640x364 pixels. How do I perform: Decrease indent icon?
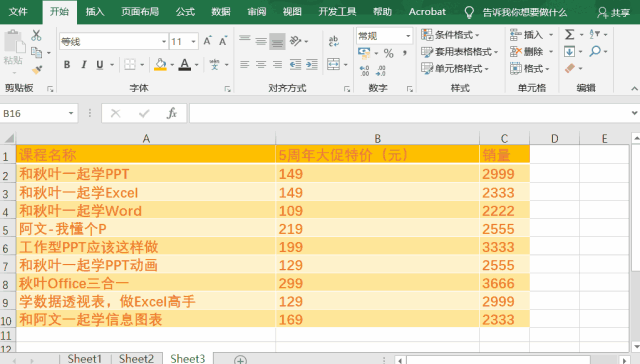click(x=295, y=64)
